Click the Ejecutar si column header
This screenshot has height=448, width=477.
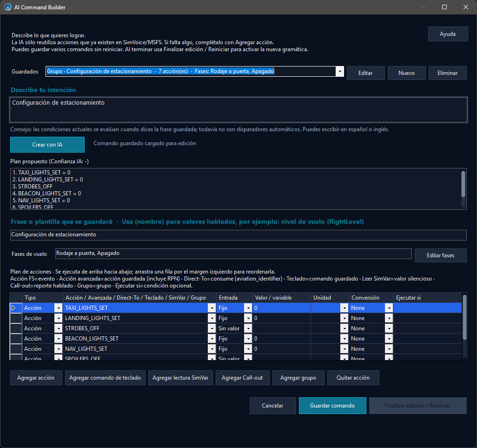coord(427,298)
